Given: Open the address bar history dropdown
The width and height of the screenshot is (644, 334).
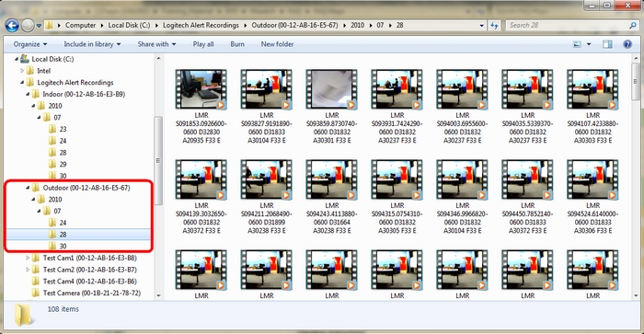Looking at the screenshot, I should click(x=482, y=26).
